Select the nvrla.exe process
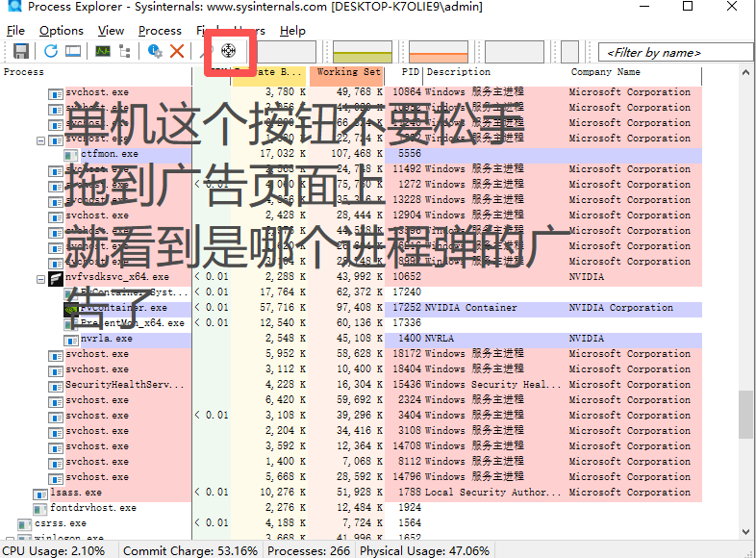The image size is (756, 558). pyautogui.click(x=107, y=339)
